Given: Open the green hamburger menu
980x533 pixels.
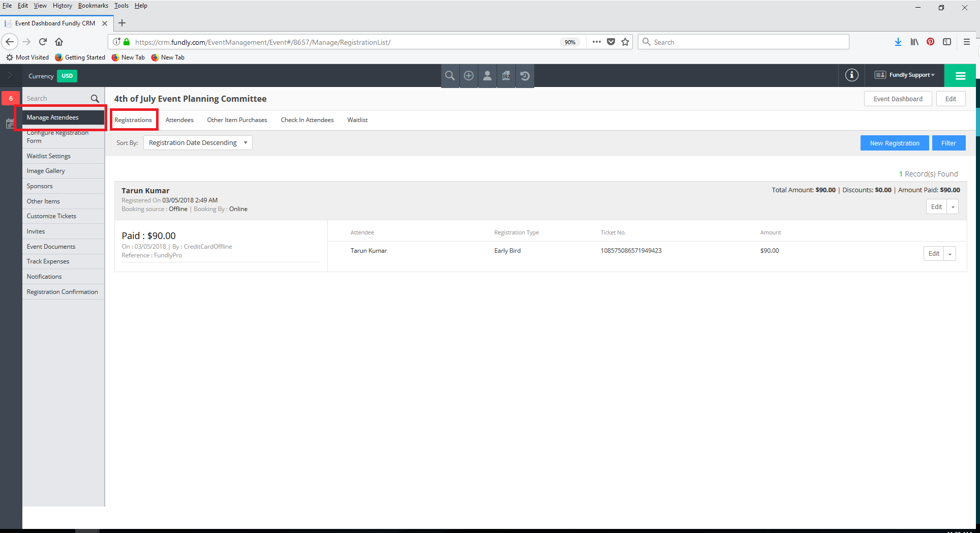Looking at the screenshot, I should coord(960,75).
